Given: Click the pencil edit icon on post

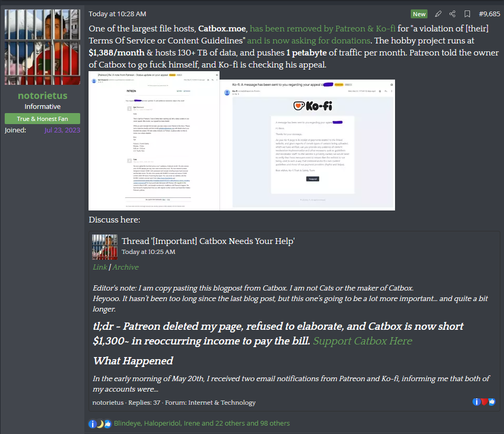Looking at the screenshot, I should click(x=438, y=14).
